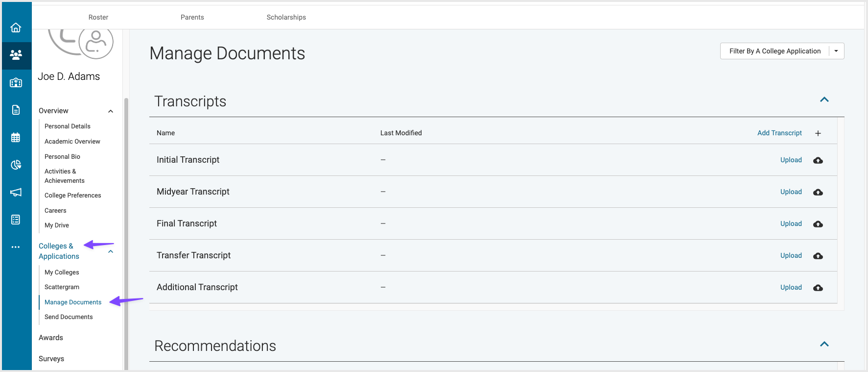Click the plus icon beside Add Transcript

coord(818,133)
